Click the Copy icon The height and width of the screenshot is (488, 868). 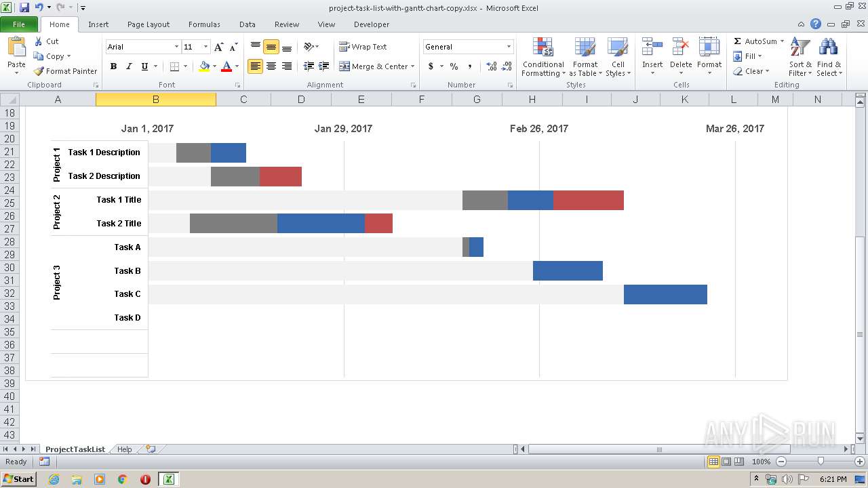point(39,56)
